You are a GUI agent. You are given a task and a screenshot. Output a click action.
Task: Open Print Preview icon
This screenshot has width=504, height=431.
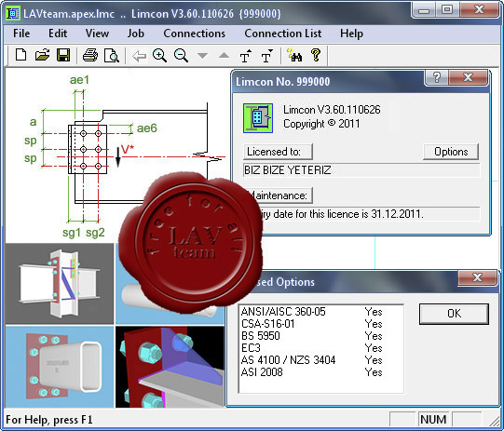click(111, 55)
